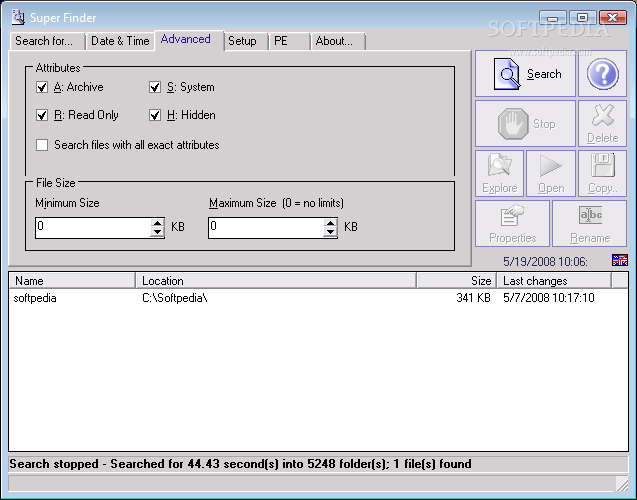637x500 pixels.
Task: Decrease Maximum Size with down arrow
Action: (331, 232)
